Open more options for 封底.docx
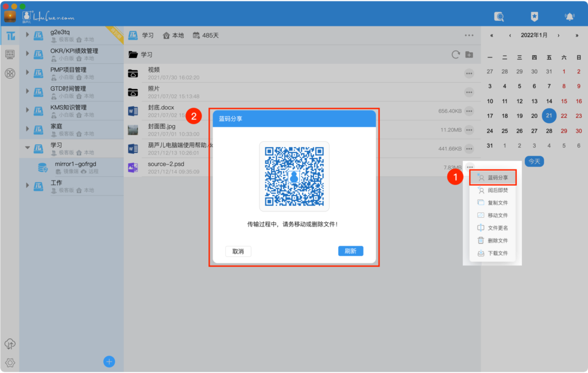588x373 pixels. 469,111
